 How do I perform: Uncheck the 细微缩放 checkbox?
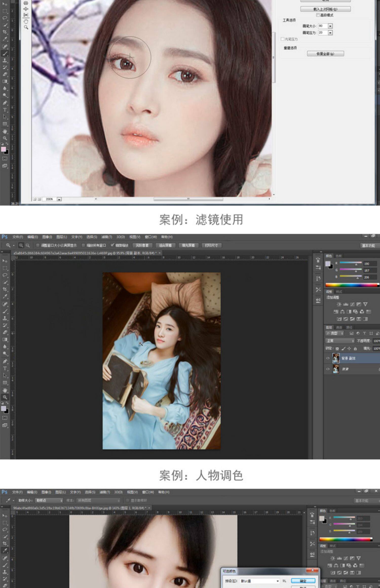112,245
